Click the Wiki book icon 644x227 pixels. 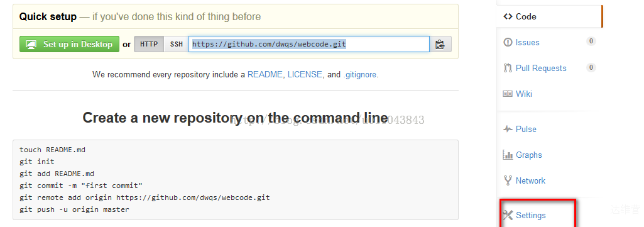[508, 94]
